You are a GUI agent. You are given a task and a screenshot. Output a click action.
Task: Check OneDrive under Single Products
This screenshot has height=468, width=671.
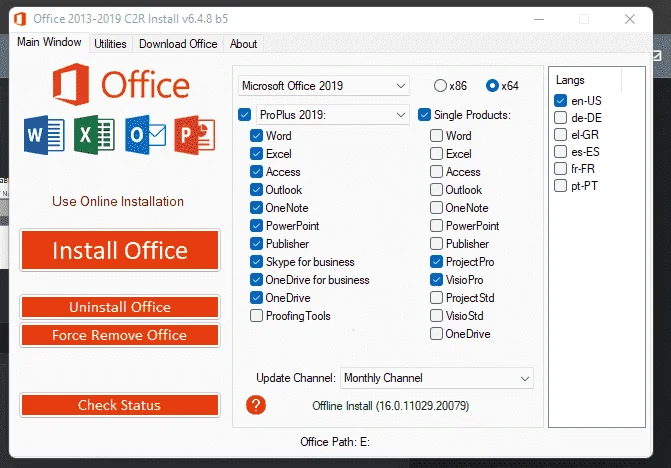click(436, 334)
